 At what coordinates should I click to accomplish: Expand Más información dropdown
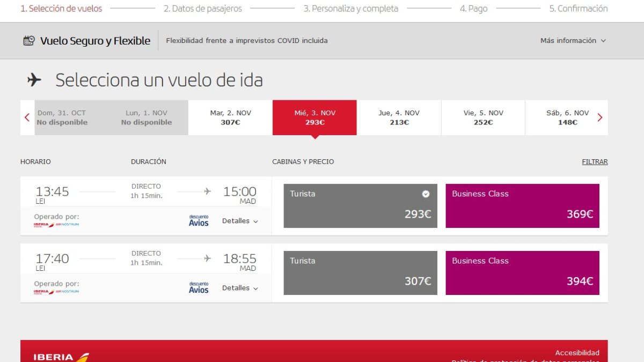pos(573,41)
